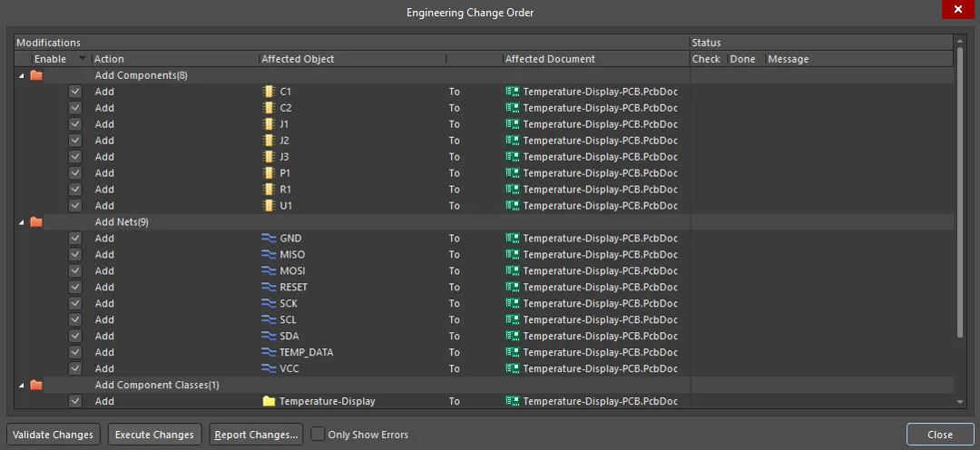Collapse the Add Nets group

[22, 222]
